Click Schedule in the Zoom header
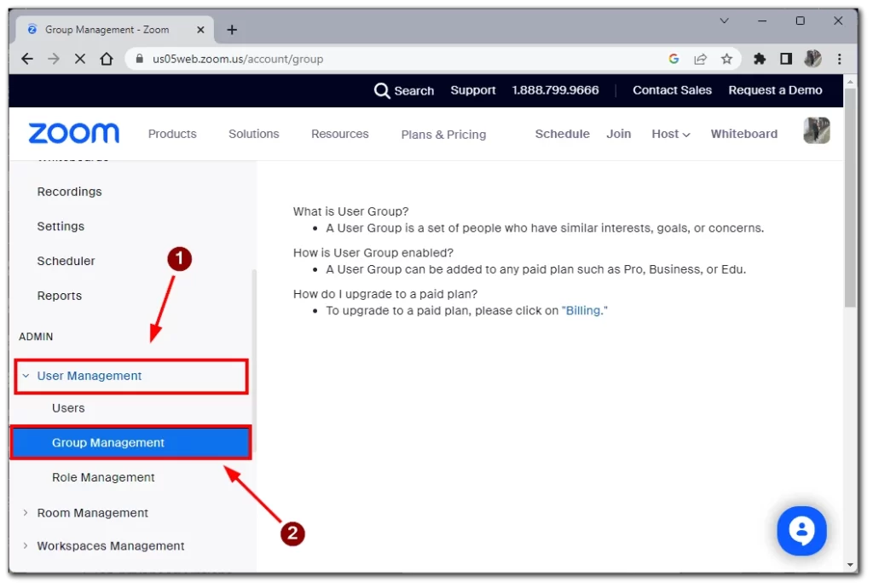Viewport: 873px width, 588px height. click(x=563, y=134)
